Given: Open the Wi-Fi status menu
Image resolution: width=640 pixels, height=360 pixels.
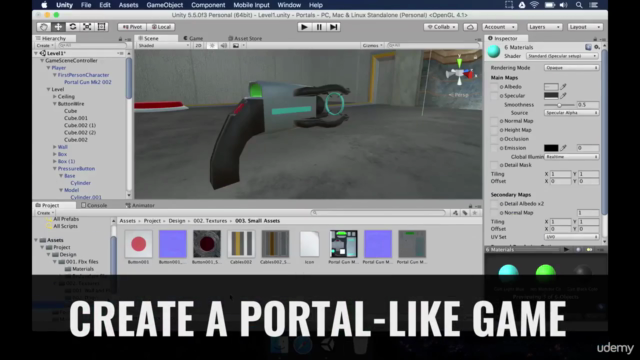Looking at the screenshot, I should point(534,5).
